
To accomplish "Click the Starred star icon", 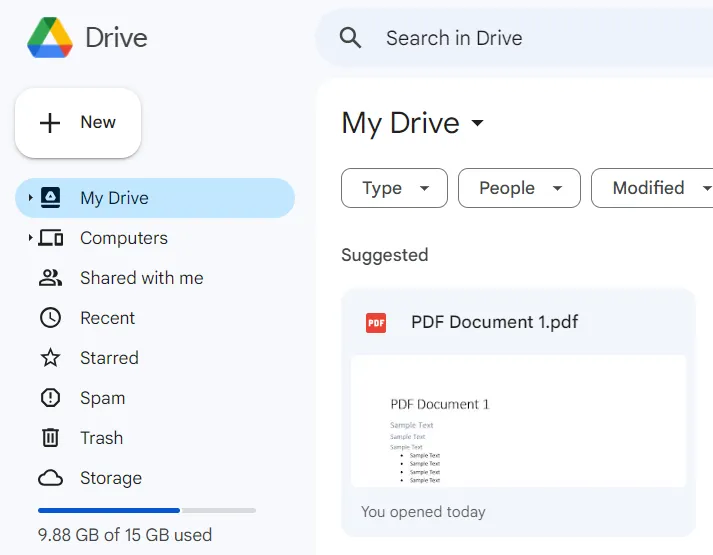I will [x=51, y=358].
